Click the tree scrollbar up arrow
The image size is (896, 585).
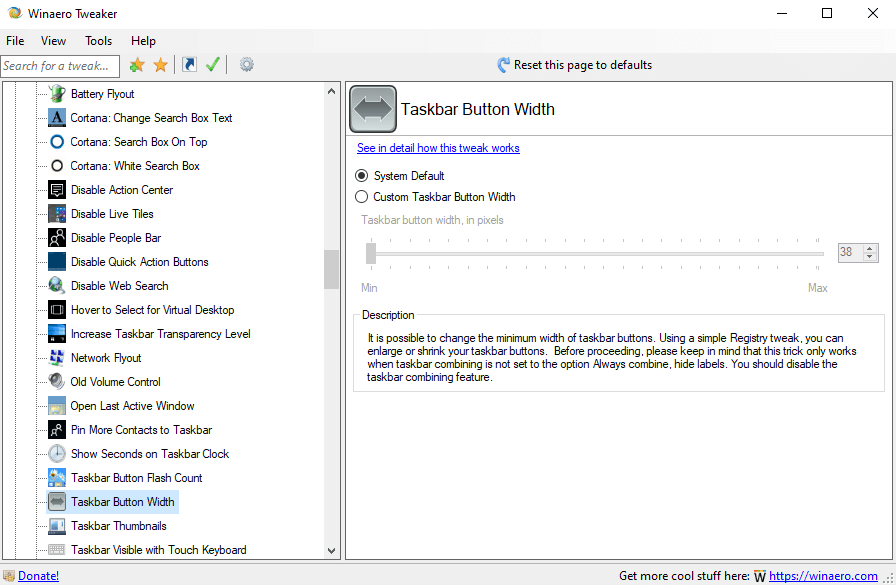click(331, 91)
